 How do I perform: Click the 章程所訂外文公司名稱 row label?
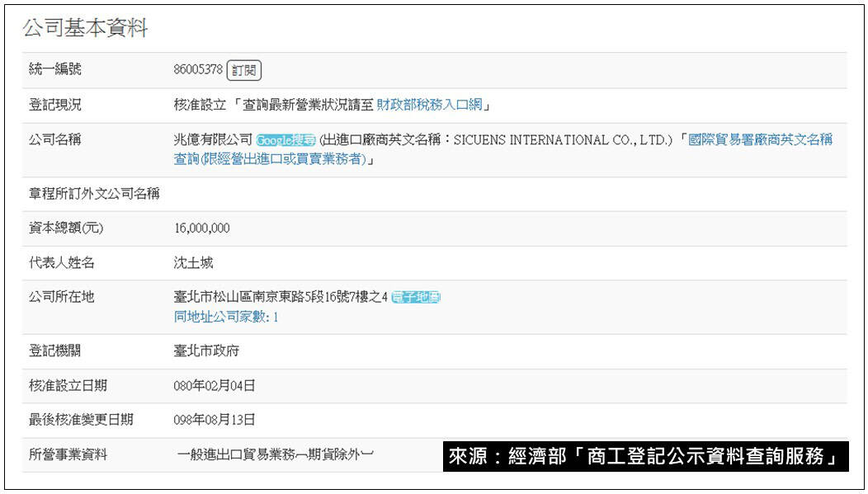94,194
